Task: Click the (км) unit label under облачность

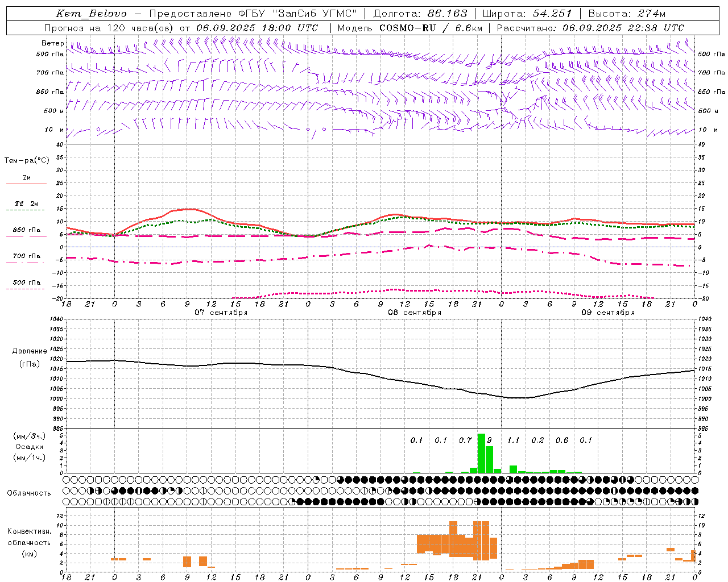Action: [x=29, y=554]
